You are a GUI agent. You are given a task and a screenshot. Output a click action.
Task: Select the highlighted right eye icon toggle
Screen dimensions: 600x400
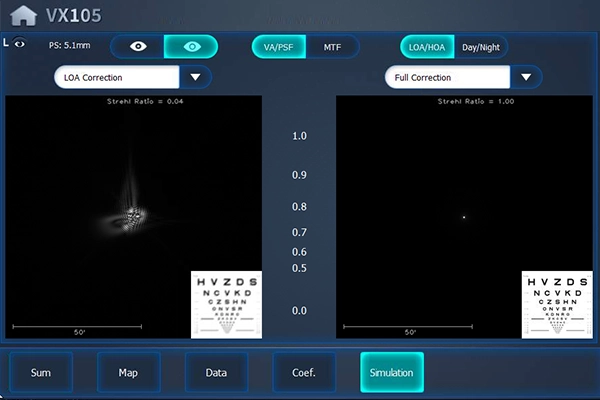[190, 47]
